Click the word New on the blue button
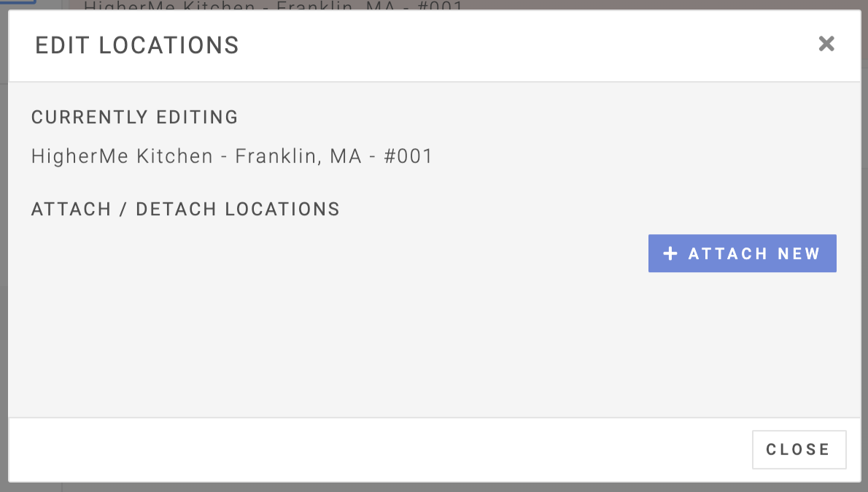The image size is (868, 492). [x=799, y=253]
